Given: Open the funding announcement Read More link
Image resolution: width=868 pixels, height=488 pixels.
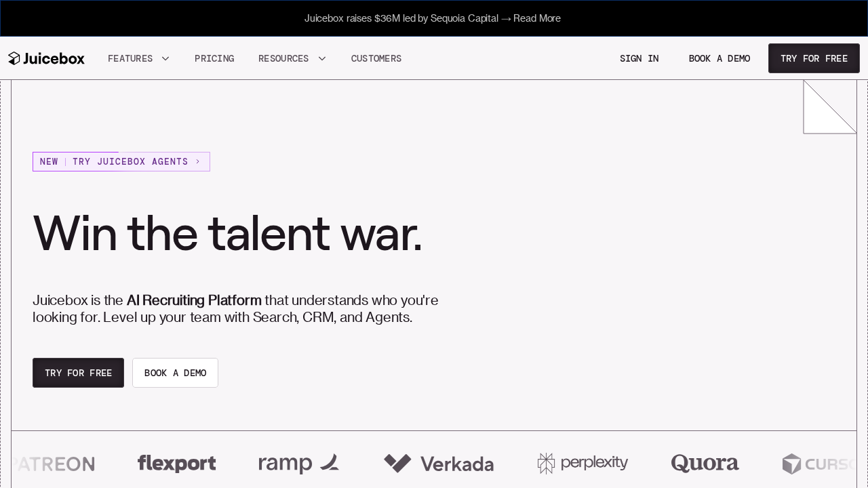Looking at the screenshot, I should (x=536, y=18).
